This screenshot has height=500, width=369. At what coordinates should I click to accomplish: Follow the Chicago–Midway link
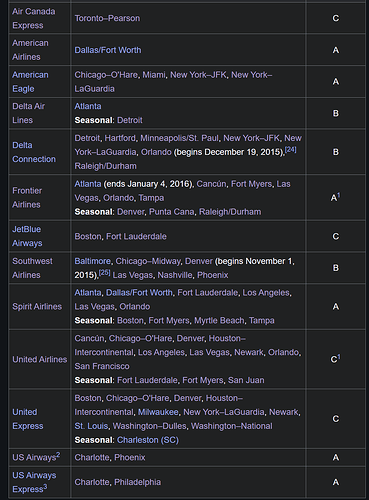click(x=148, y=261)
